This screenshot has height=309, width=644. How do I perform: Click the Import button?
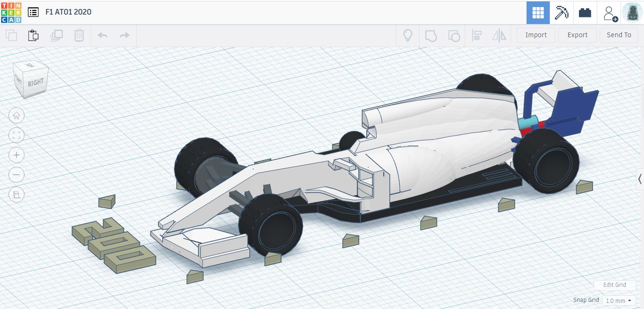536,35
